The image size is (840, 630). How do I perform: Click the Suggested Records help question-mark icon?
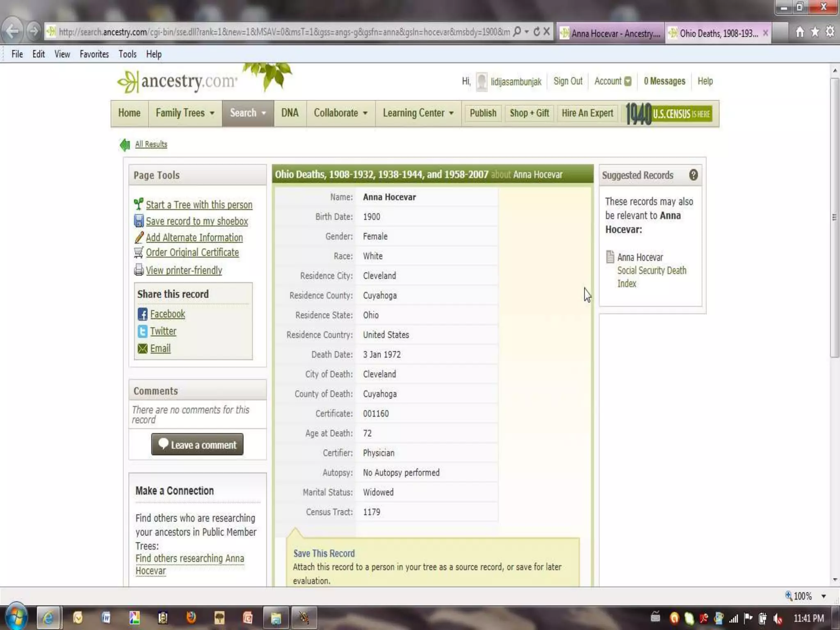(x=693, y=175)
